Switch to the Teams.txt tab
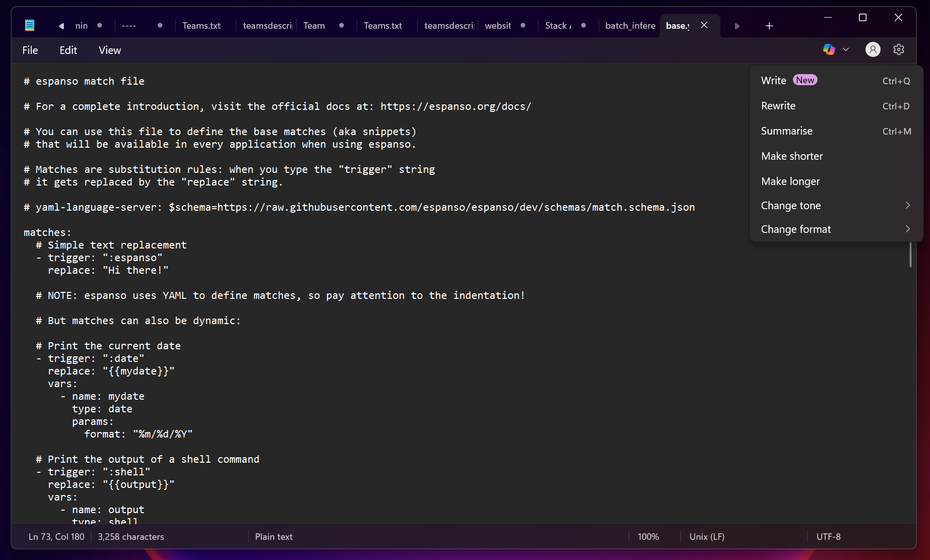 201,25
